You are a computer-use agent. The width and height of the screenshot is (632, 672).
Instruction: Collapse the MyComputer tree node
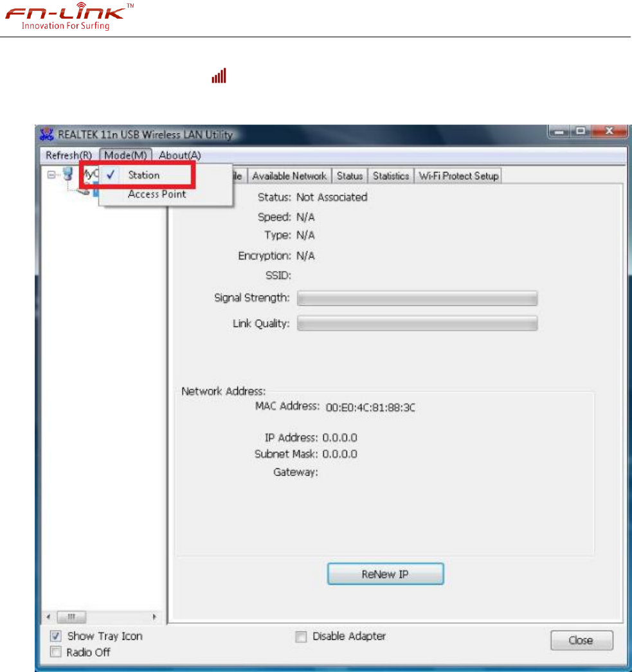pyautogui.click(x=51, y=175)
